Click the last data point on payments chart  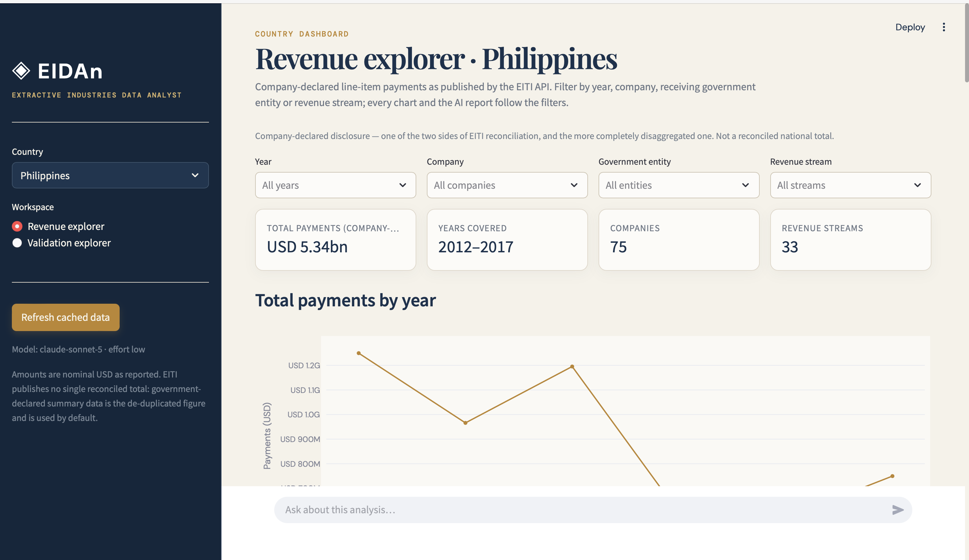coord(893,476)
